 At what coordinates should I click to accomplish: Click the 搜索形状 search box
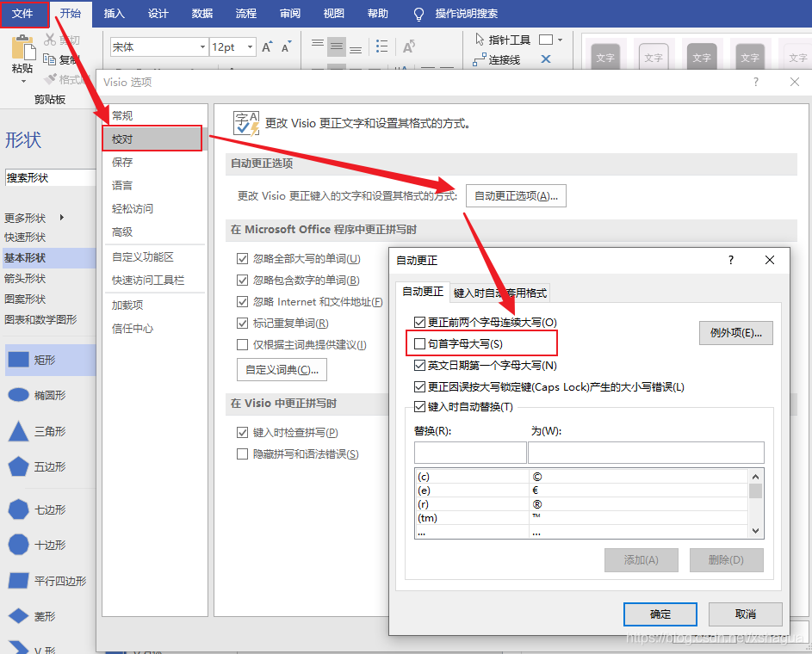coord(50,177)
